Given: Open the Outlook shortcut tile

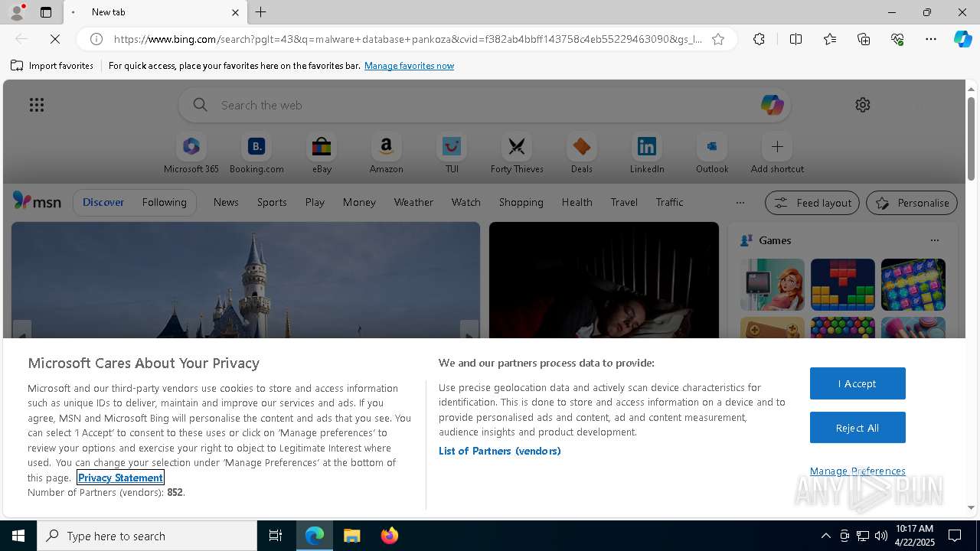Looking at the screenshot, I should tap(712, 154).
